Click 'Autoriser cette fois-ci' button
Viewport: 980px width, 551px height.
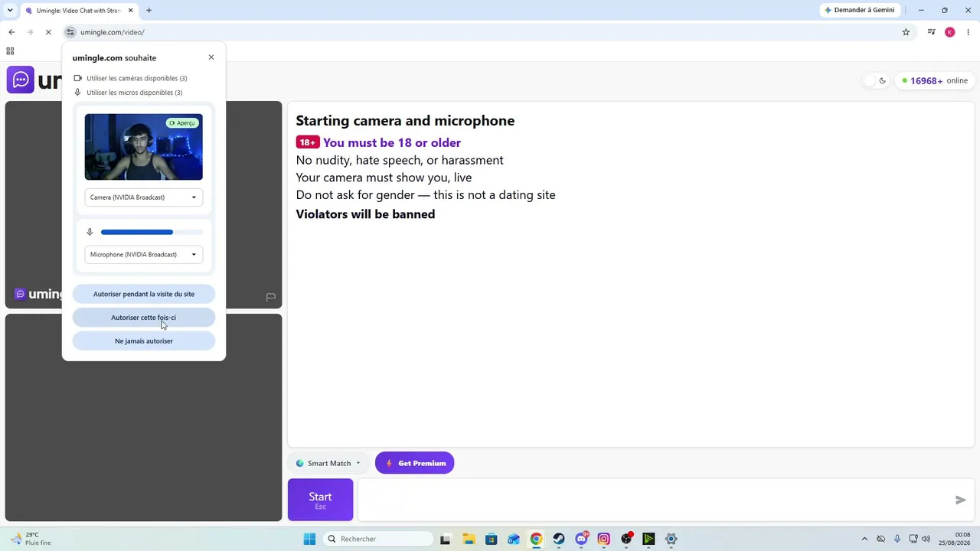tap(144, 318)
